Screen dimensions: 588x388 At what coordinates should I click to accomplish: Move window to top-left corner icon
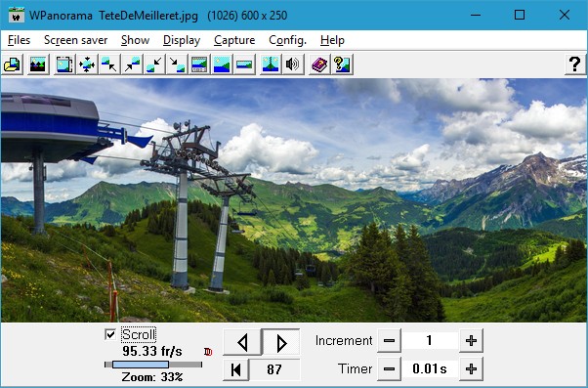pyautogui.click(x=109, y=65)
